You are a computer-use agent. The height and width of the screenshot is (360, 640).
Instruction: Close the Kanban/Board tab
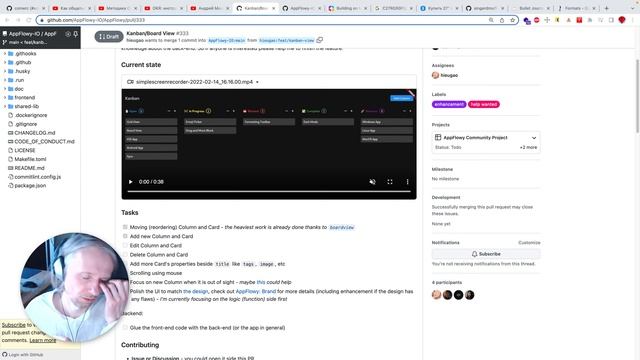point(273,8)
